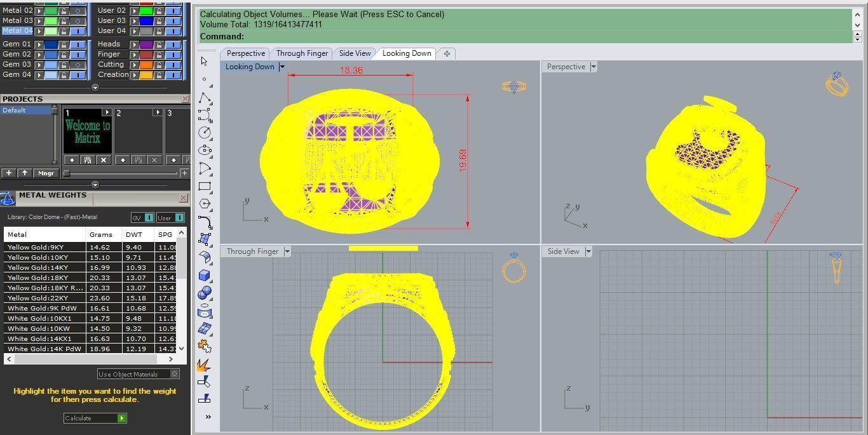Collapse the layers panel with round arrow
The height and width of the screenshot is (435, 868).
(95, 88)
